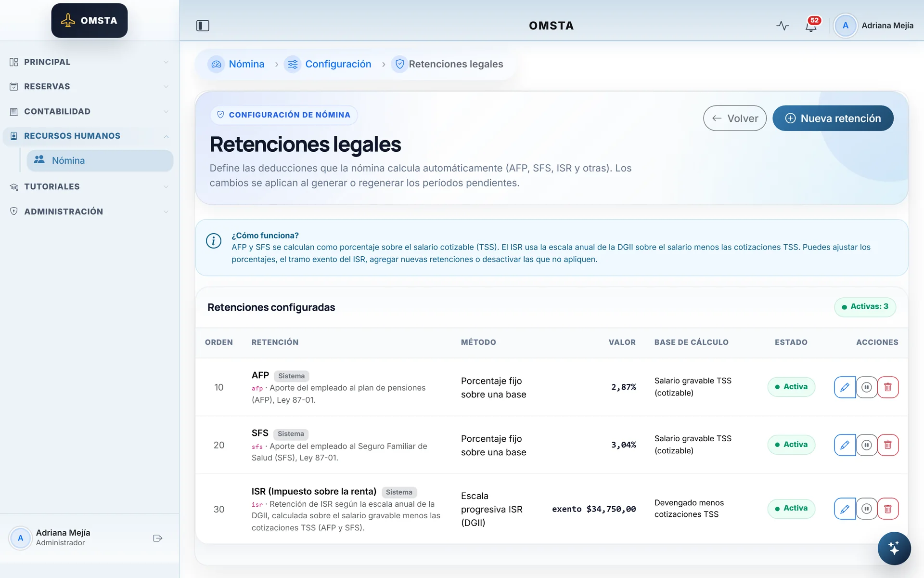Expand the ADMINISTRACIÓN menu section
Image resolution: width=924 pixels, height=578 pixels.
pyautogui.click(x=90, y=211)
